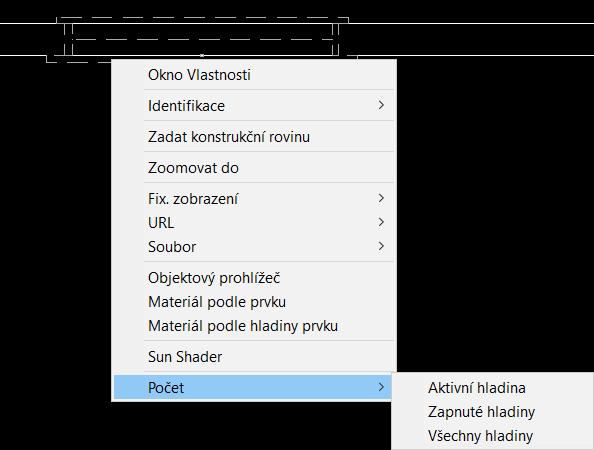Select Zoomovat do

(x=254, y=168)
